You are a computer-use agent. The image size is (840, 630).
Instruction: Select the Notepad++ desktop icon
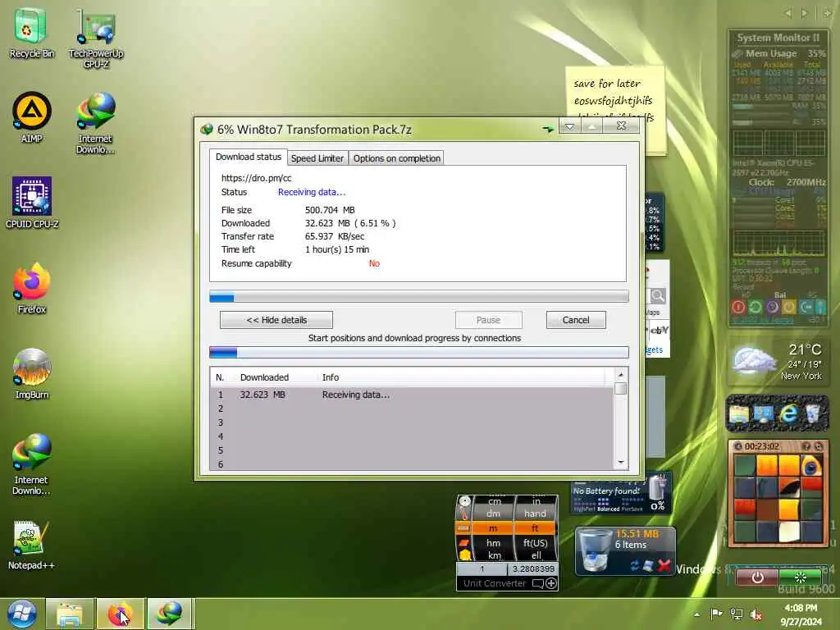[31, 545]
